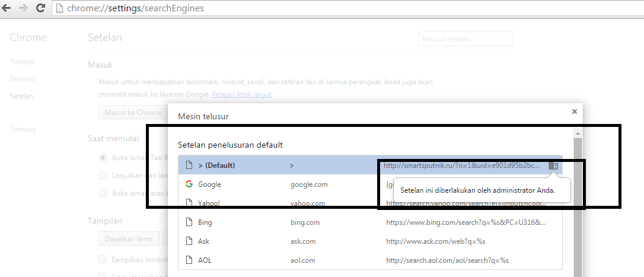Click the bing.com keyword cell
644x277 pixels.
[x=305, y=222]
